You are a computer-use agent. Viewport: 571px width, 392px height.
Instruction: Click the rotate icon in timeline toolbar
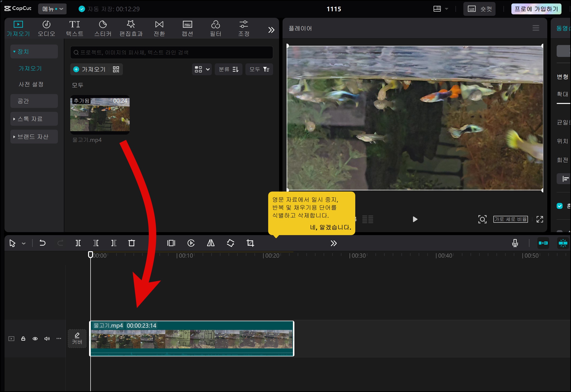tap(230, 243)
